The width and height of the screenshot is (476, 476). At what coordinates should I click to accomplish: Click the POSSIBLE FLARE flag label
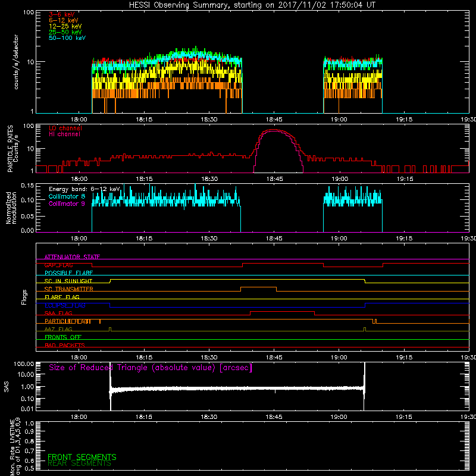[x=68, y=273]
